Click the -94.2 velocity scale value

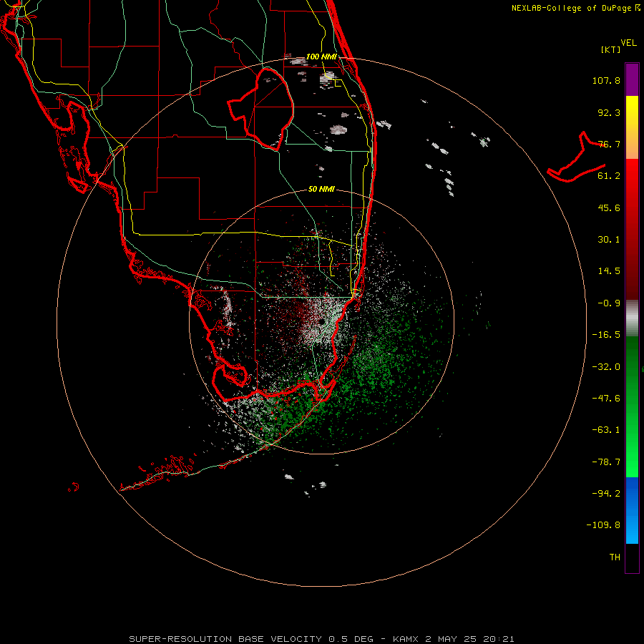click(x=606, y=494)
